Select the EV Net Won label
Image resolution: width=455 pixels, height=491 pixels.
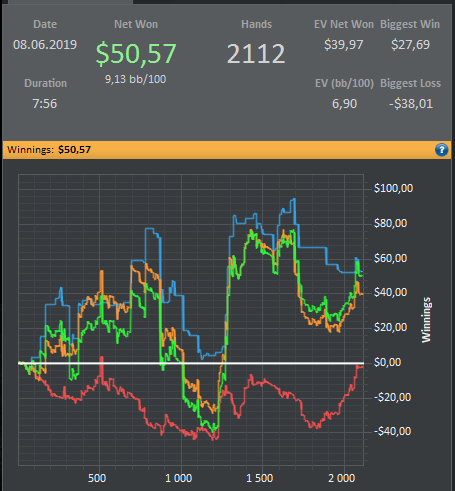click(x=344, y=24)
